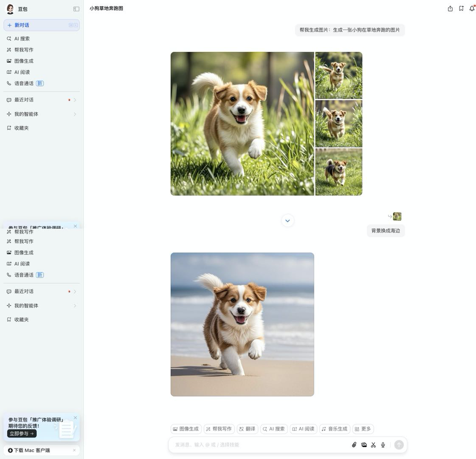The image size is (476, 459).
Task: Open the generated beach puppy image
Action: coord(242,324)
